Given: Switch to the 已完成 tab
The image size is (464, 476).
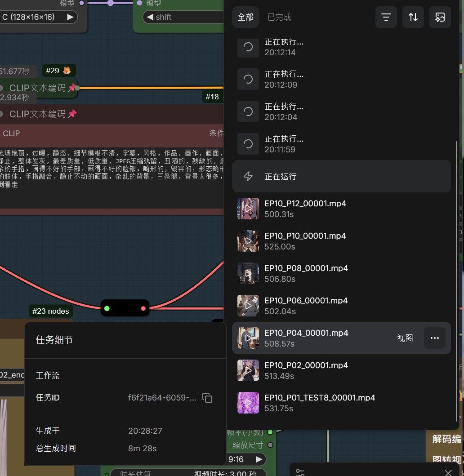Looking at the screenshot, I should [x=279, y=17].
